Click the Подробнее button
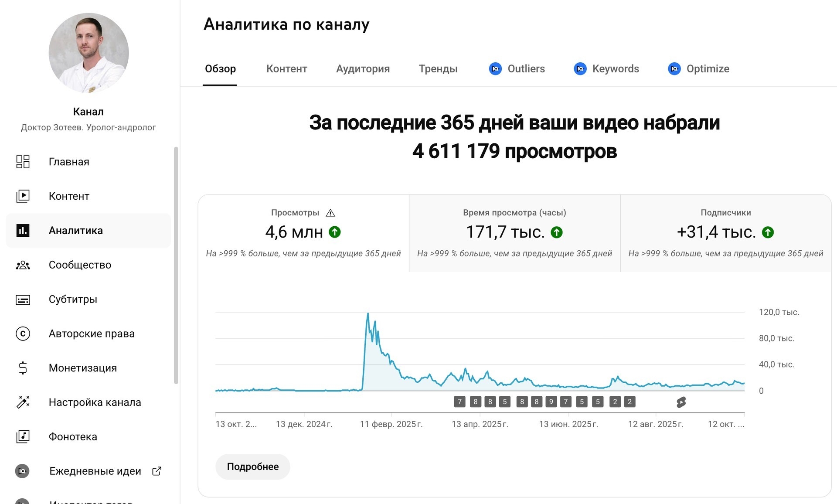Viewport: 837px width, 504px height. click(253, 467)
